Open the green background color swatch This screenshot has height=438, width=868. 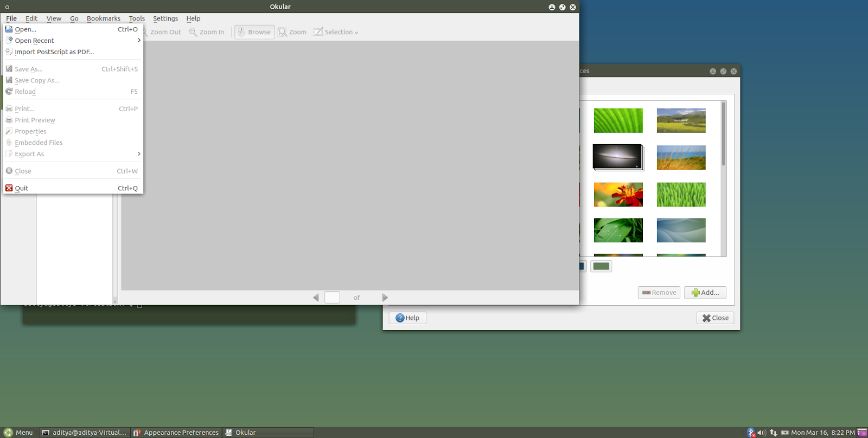[601, 266]
